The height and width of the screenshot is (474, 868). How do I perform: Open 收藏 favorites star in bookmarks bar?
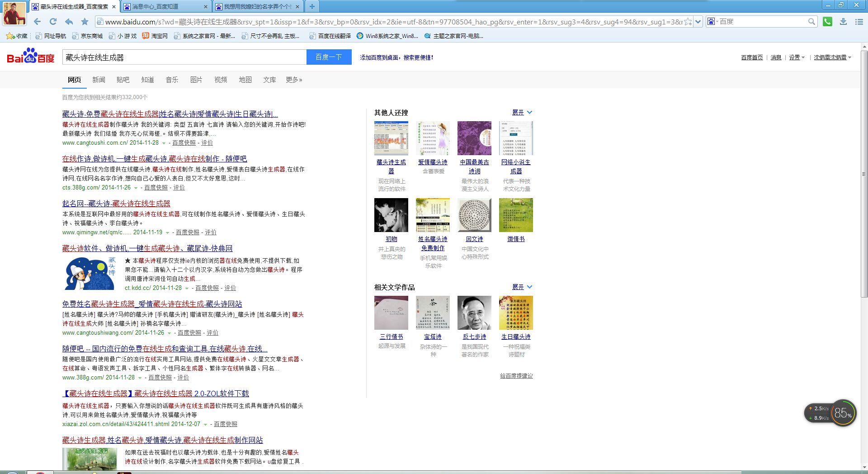pyautogui.click(x=17, y=36)
